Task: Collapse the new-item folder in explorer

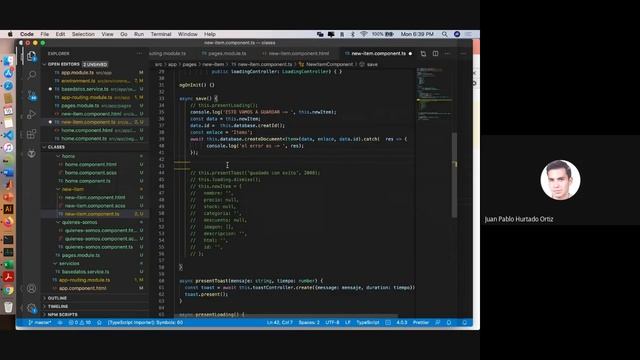Action: click(x=73, y=189)
